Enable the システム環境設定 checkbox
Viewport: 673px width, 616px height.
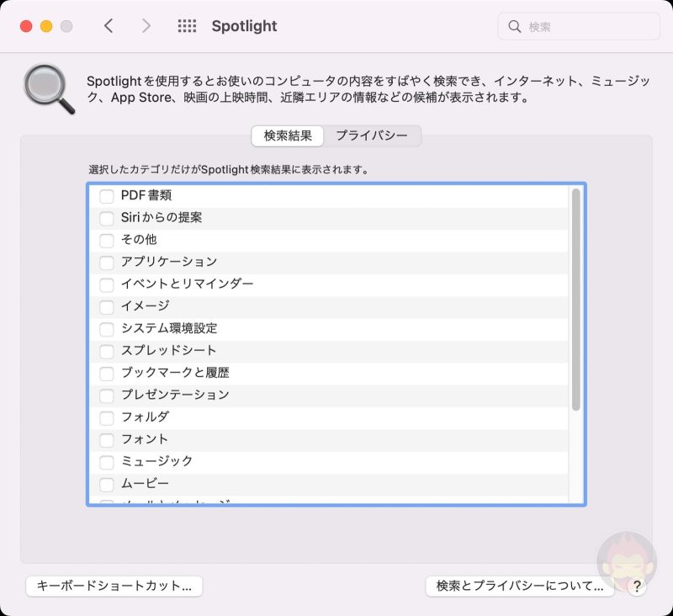[x=107, y=328]
